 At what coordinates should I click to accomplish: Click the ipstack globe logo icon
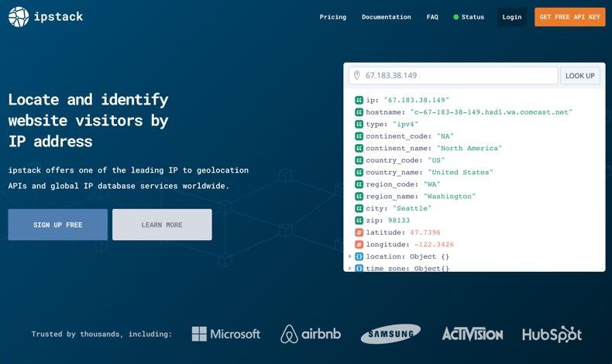tap(19, 17)
